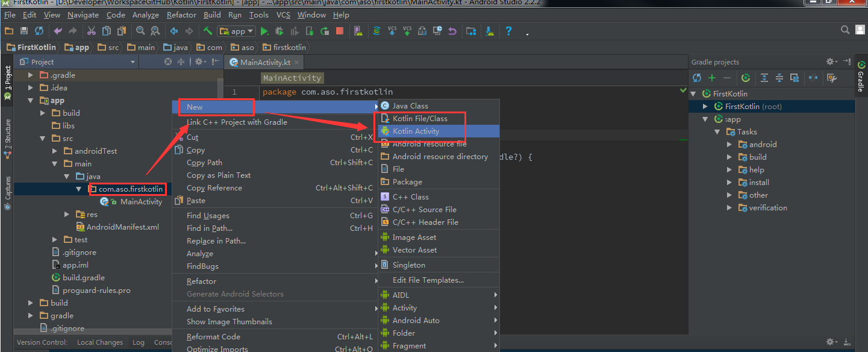Click the red Stop icon
868x352 pixels.
(x=340, y=31)
